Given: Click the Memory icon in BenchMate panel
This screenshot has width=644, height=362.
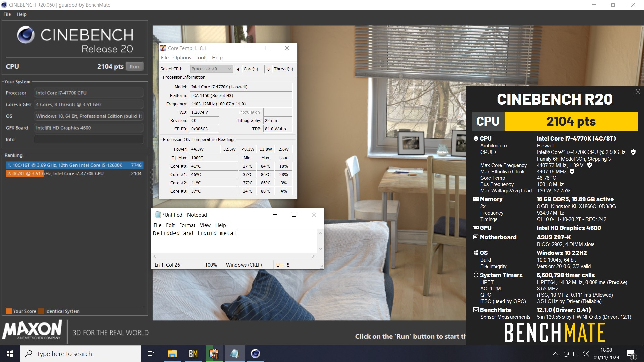Looking at the screenshot, I should pyautogui.click(x=476, y=199).
